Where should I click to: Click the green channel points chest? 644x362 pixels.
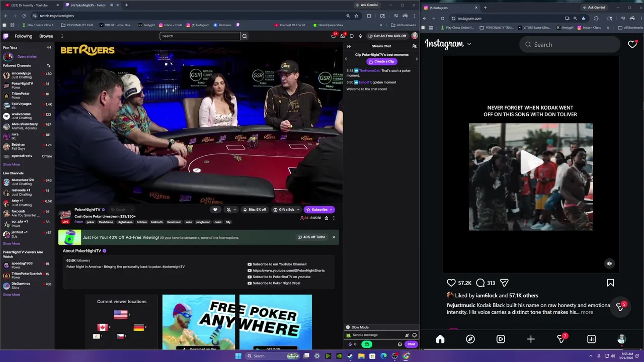coord(366,344)
